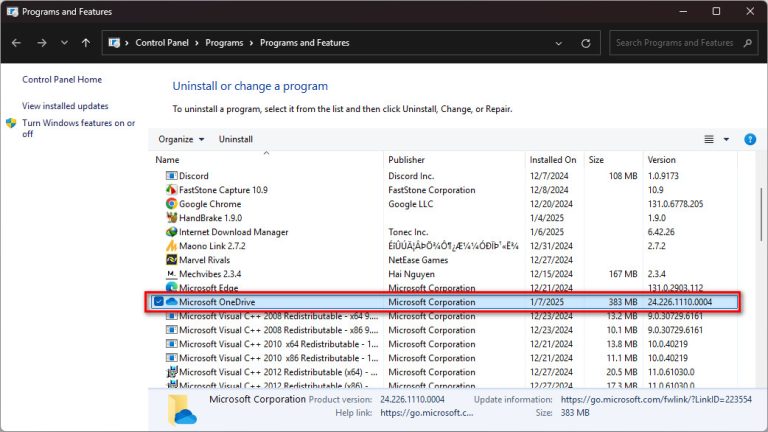Refresh the Programs and Features list

[x=585, y=43]
